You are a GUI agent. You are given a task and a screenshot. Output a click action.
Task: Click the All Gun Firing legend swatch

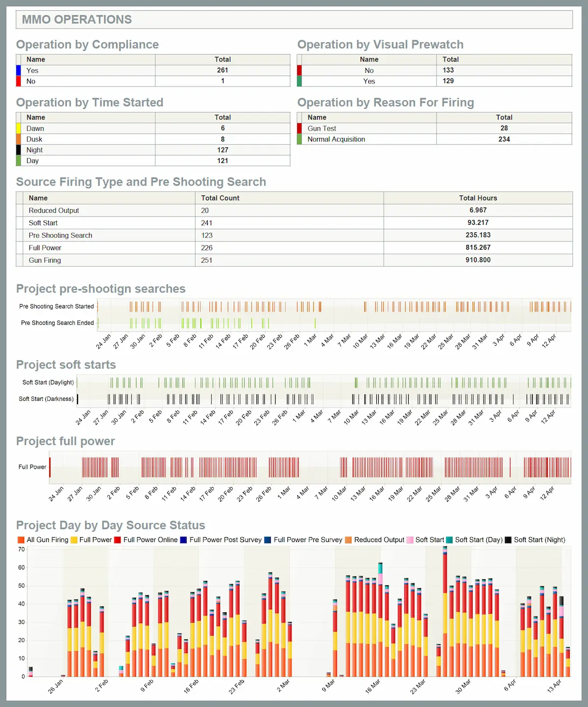coord(21,540)
